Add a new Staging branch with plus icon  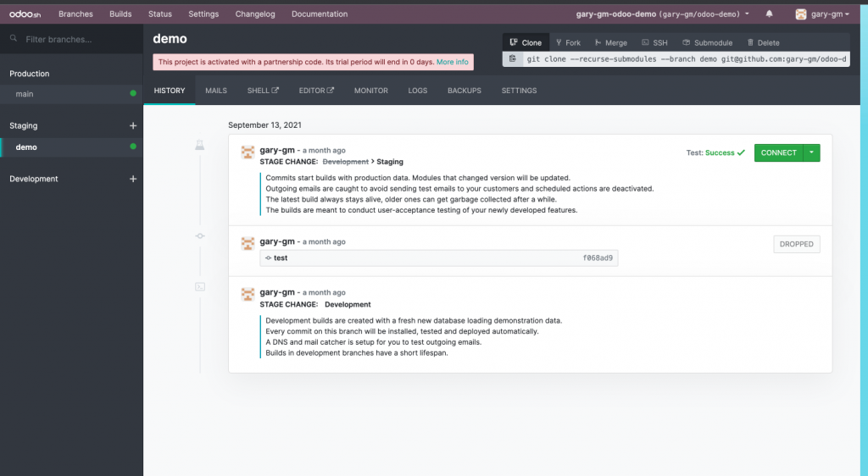tap(133, 125)
